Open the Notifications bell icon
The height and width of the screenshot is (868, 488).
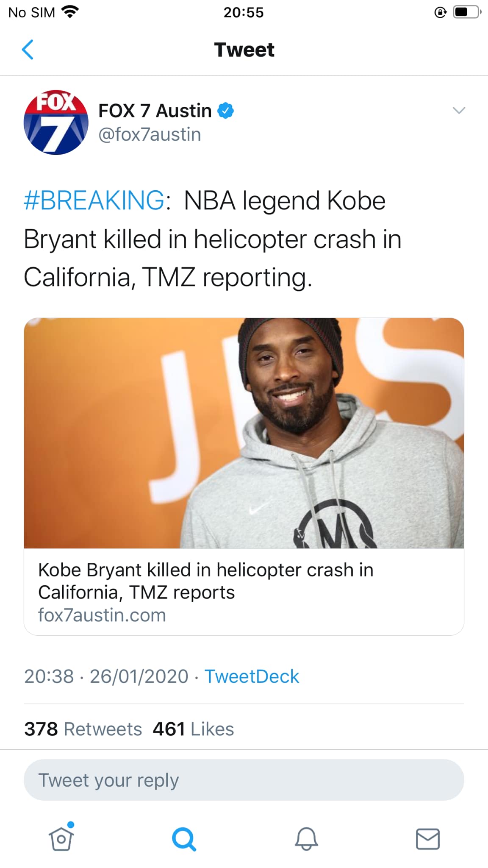pyautogui.click(x=306, y=838)
